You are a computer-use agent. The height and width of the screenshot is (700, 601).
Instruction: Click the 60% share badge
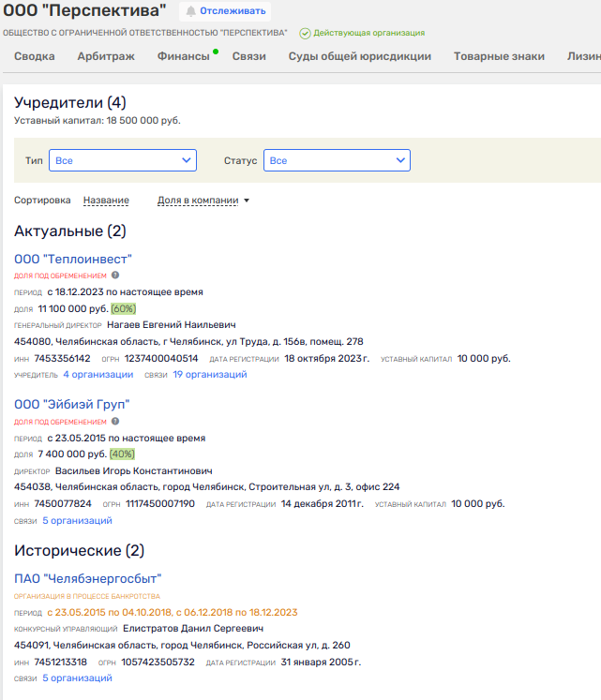pyautogui.click(x=124, y=308)
